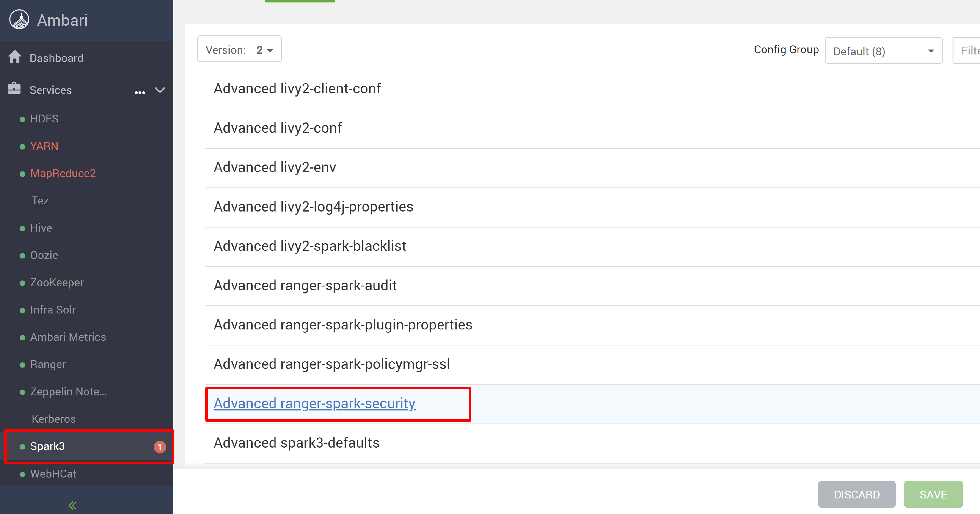Open the Config Group Default dropdown
Viewport: 980px width, 514px height.
(883, 51)
